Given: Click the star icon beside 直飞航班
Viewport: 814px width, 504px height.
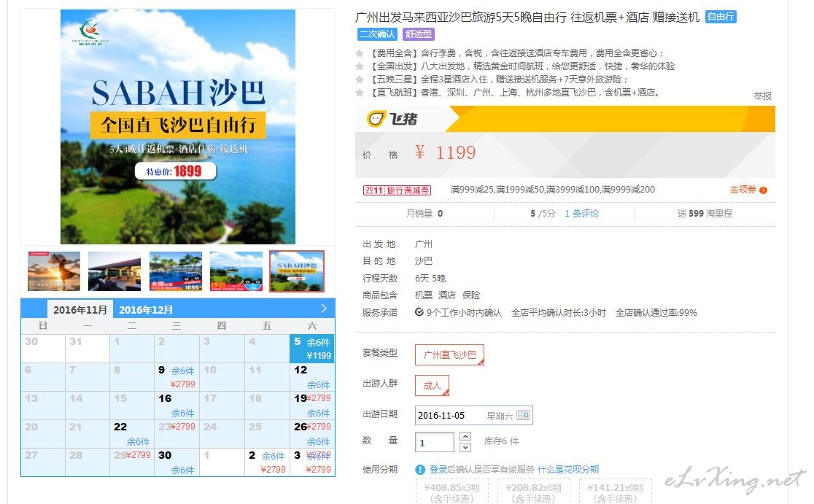Looking at the screenshot, I should [360, 93].
